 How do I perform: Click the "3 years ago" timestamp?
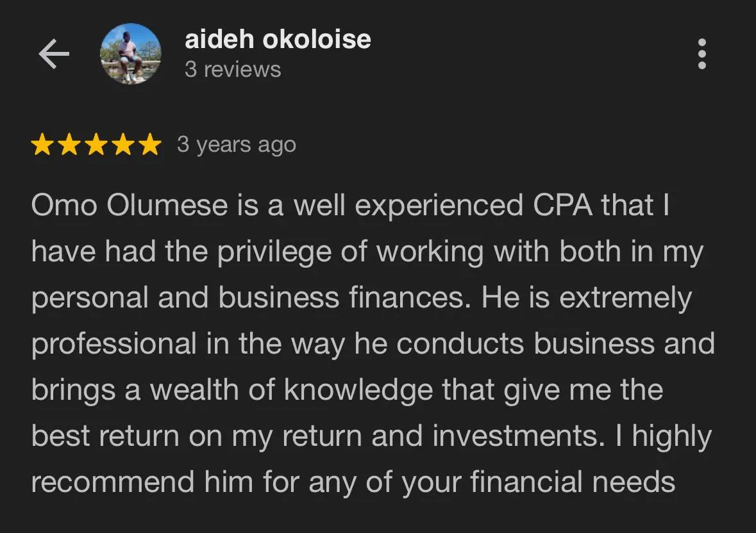pyautogui.click(x=236, y=145)
